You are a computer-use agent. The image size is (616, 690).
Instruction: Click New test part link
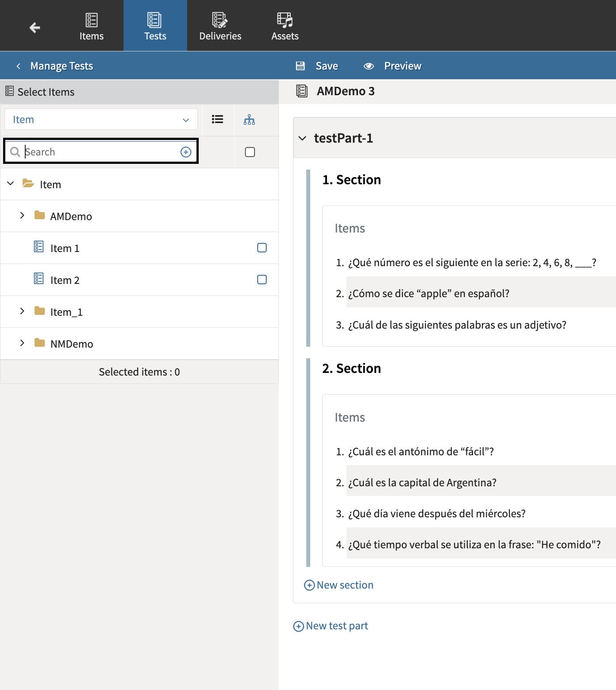[x=331, y=626]
